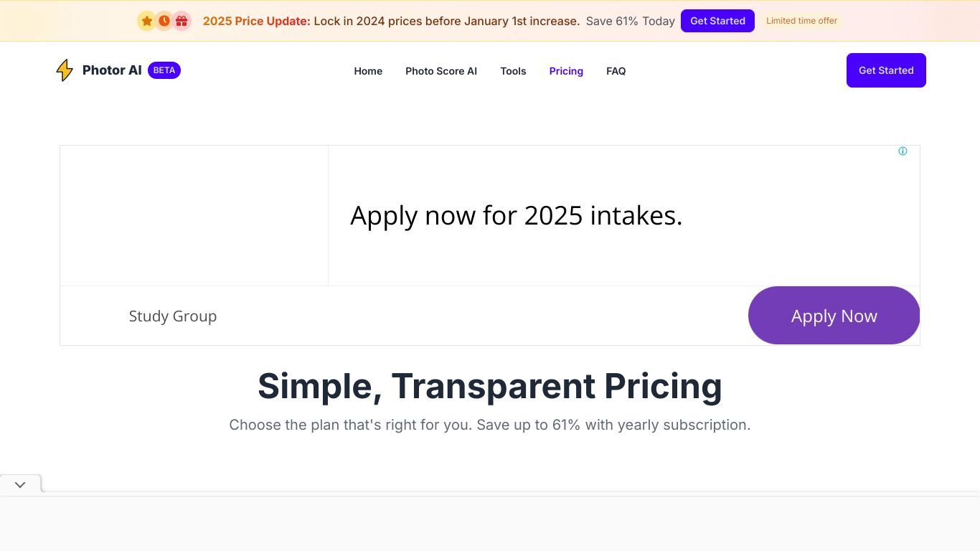This screenshot has width=980, height=551.
Task: Go to Photo Score AI page
Action: (441, 71)
